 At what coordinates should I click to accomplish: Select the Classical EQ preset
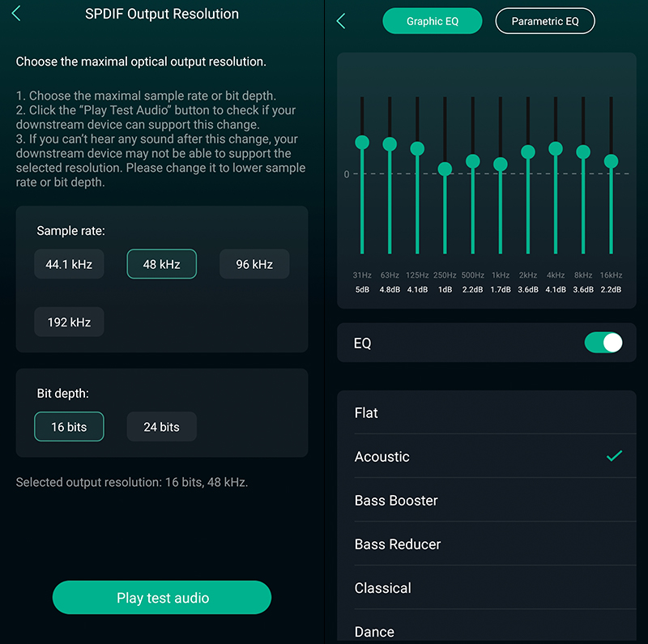(x=487, y=588)
